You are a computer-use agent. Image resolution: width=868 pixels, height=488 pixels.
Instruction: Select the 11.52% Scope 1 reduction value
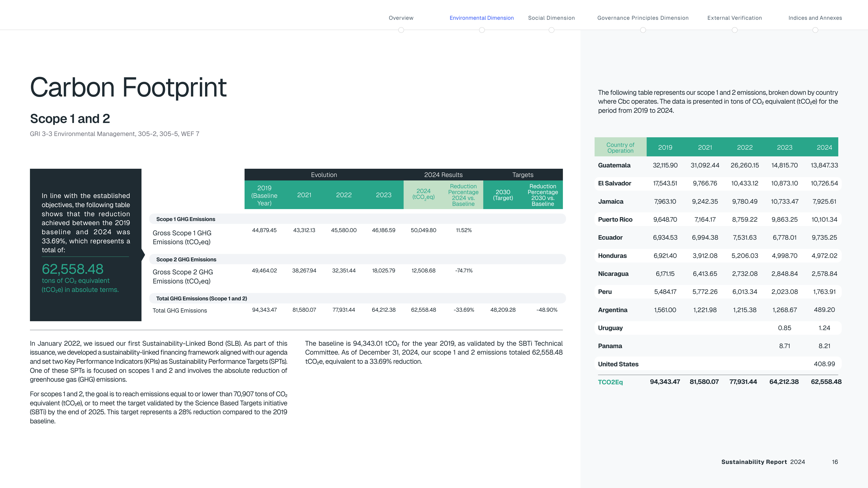[x=464, y=230]
